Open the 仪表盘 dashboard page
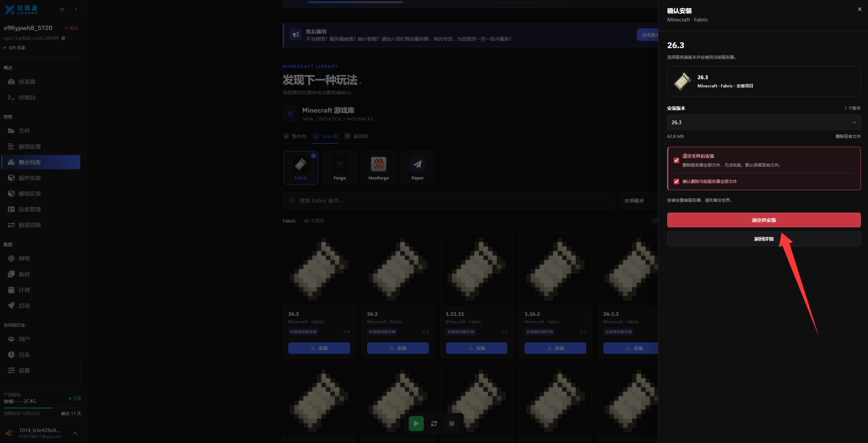Viewport: 868px width, 443px height. point(41,82)
